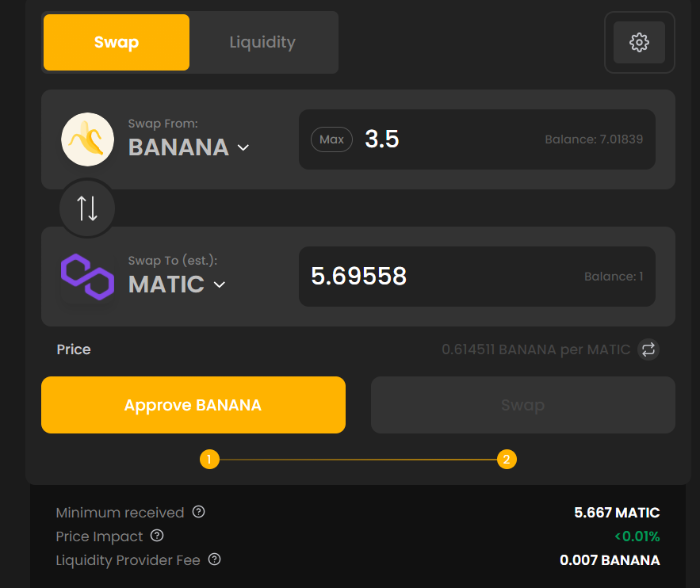Select step 1 on progress line
This screenshot has height=588, width=700.
(x=209, y=459)
